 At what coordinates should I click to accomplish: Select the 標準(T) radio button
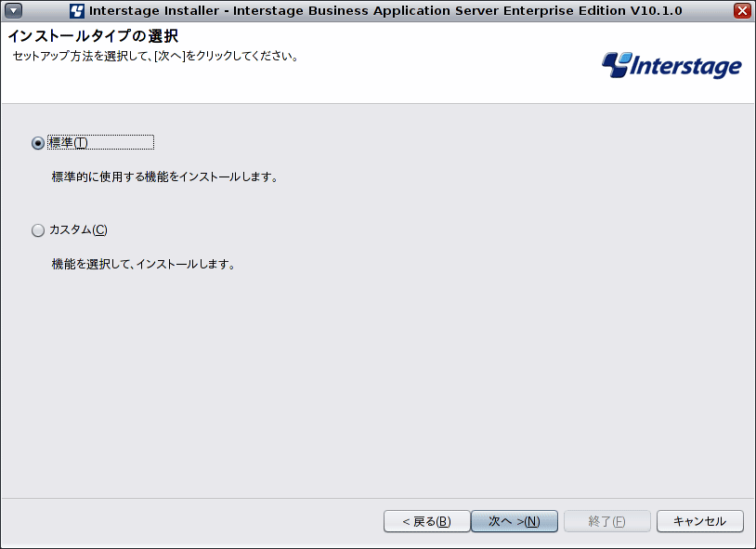tap(38, 143)
